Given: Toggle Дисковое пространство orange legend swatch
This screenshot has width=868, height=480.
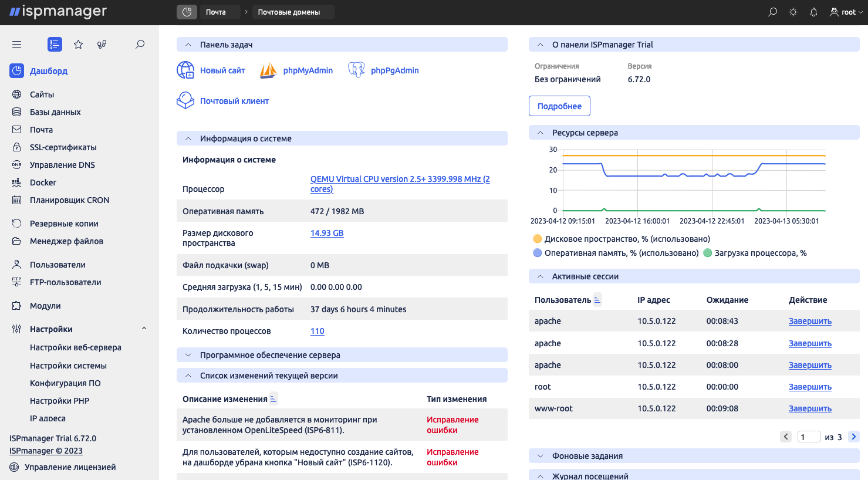Looking at the screenshot, I should pos(537,239).
